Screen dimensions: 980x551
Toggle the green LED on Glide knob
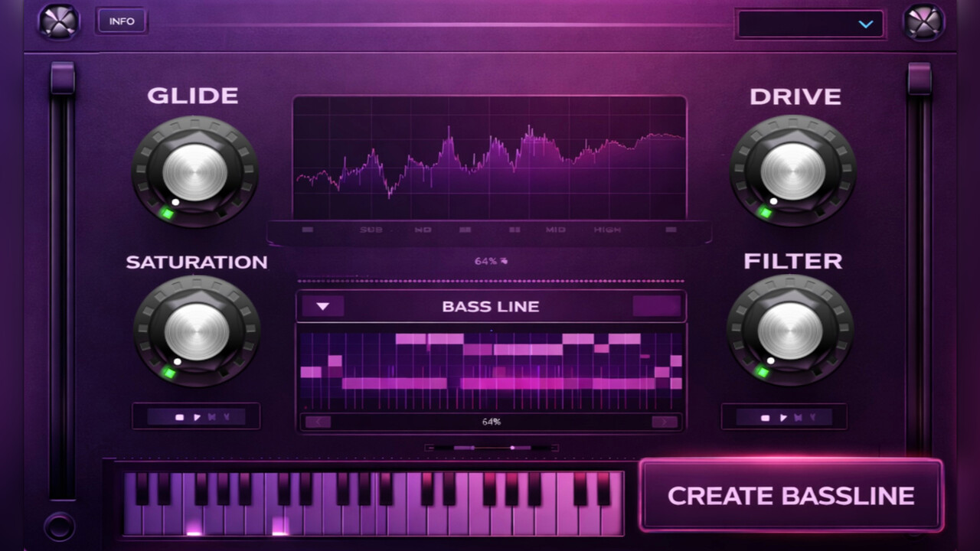click(168, 214)
